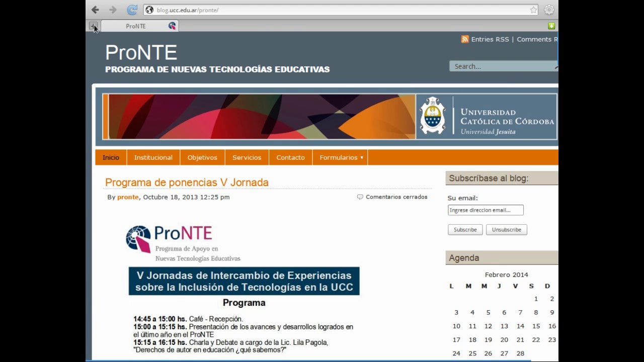The image size is (644, 362).
Task: Click the email address input field
Action: point(486,210)
